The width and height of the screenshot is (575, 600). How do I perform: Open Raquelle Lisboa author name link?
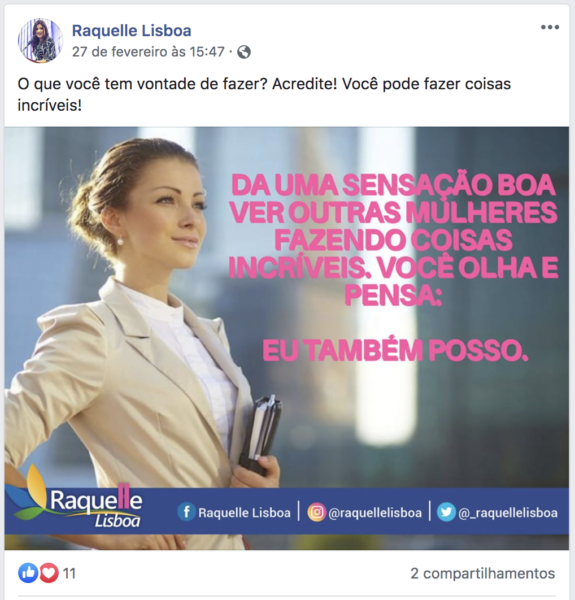(x=132, y=31)
